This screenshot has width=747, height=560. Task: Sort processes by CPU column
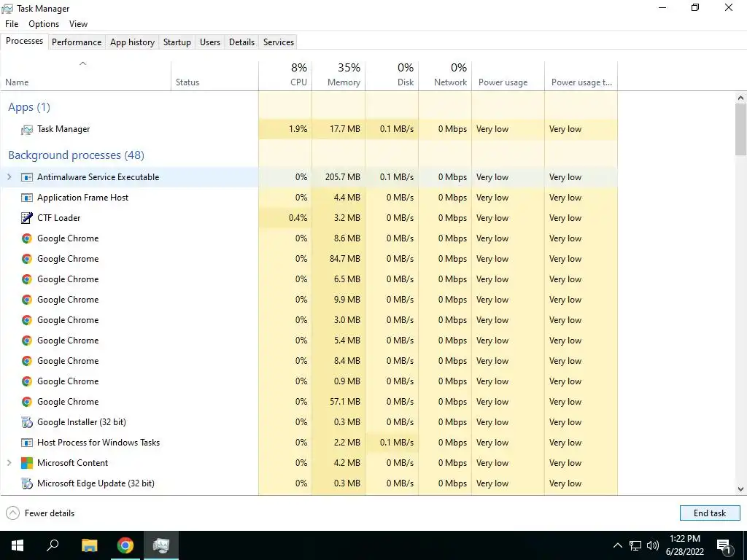(285, 76)
